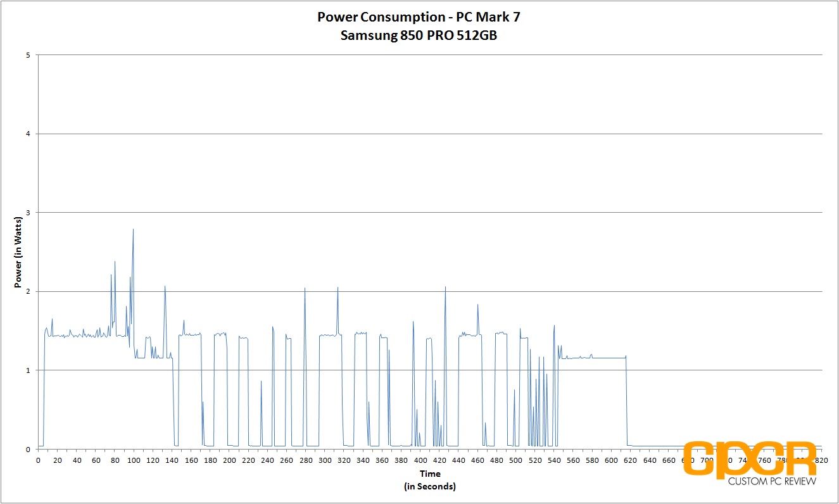This screenshot has height=504, width=839.
Task: Click the time axis tick "420"
Action: (440, 460)
